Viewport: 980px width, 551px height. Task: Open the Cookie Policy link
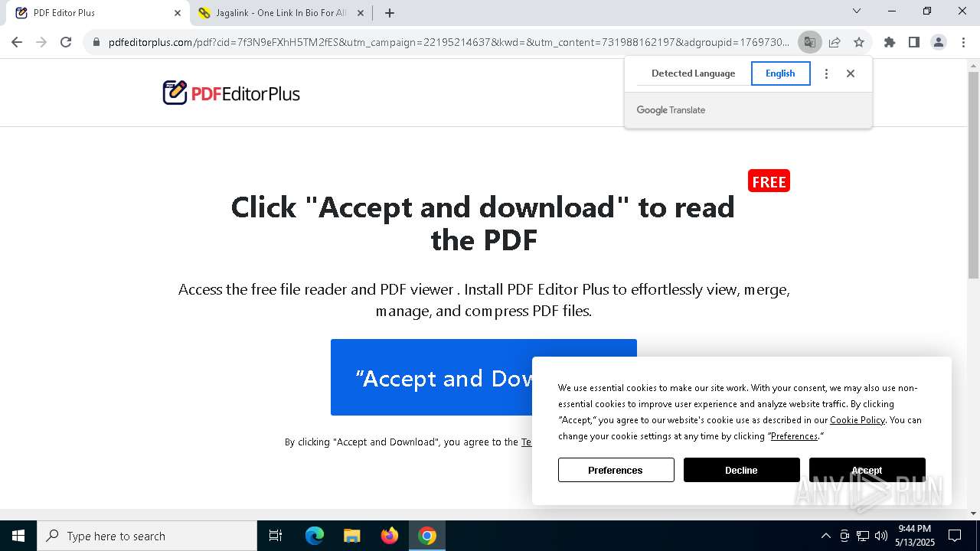[857, 420]
